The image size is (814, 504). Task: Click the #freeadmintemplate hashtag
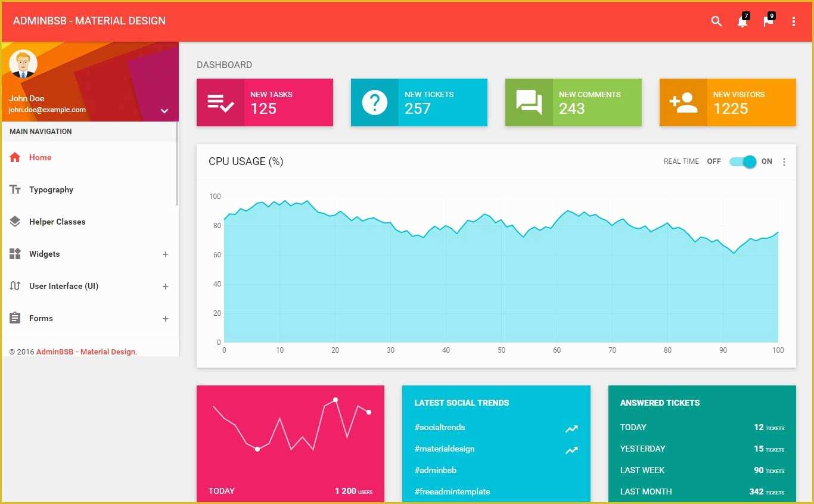tap(452, 491)
